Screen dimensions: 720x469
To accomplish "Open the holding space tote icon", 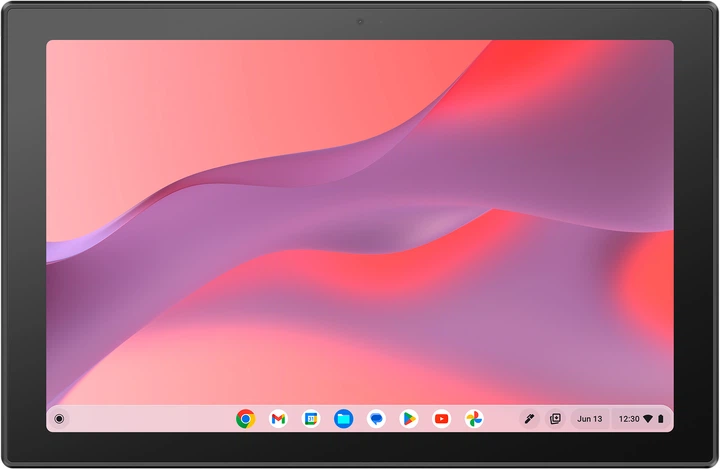I will coord(555,419).
